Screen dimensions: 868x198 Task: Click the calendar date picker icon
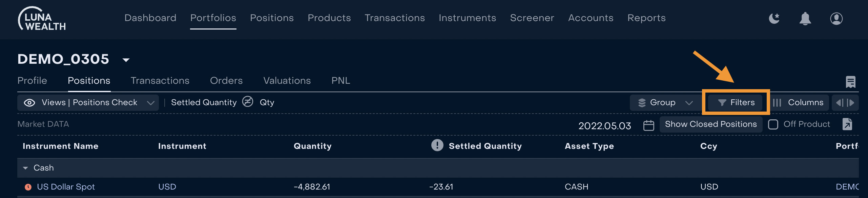[648, 125]
